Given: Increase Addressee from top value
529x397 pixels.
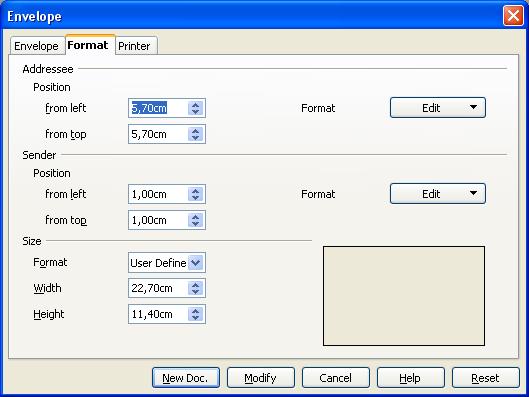Looking at the screenshot, I should coord(196,131).
